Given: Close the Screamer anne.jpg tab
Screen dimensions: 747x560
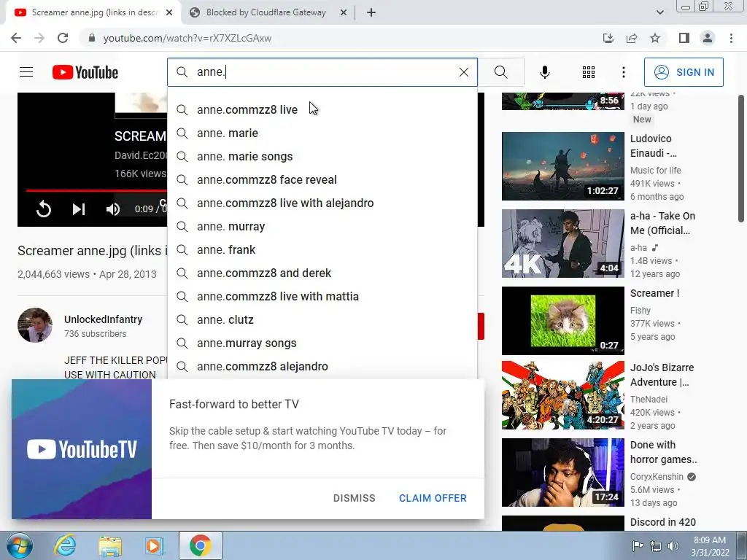Looking at the screenshot, I should click(x=169, y=13).
